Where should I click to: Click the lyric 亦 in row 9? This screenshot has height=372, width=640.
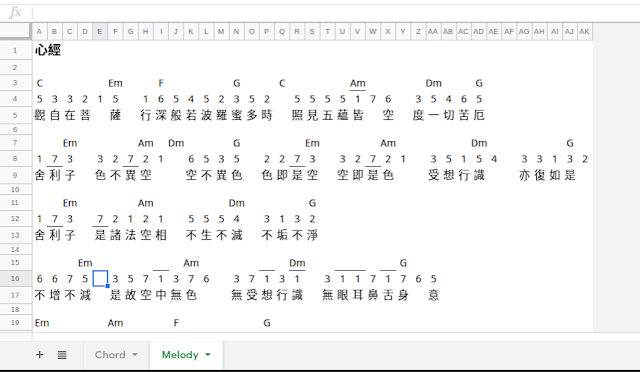(x=524, y=175)
